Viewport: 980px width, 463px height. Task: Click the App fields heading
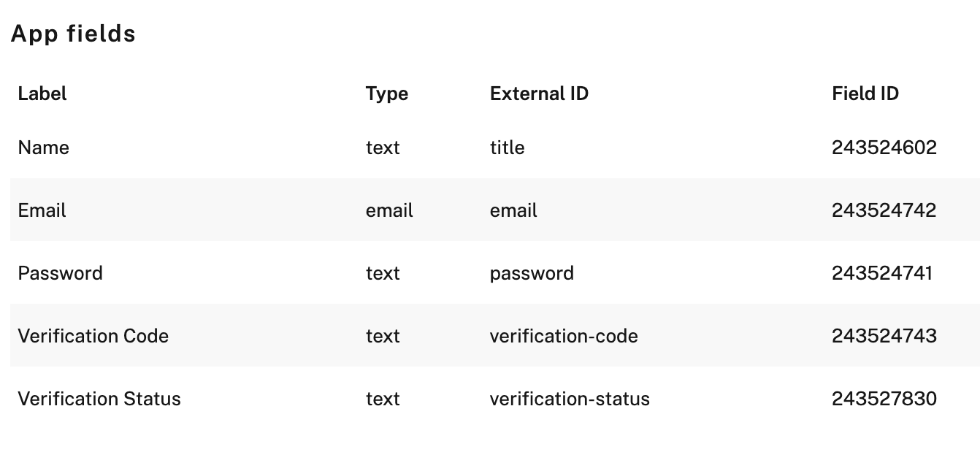(x=73, y=34)
